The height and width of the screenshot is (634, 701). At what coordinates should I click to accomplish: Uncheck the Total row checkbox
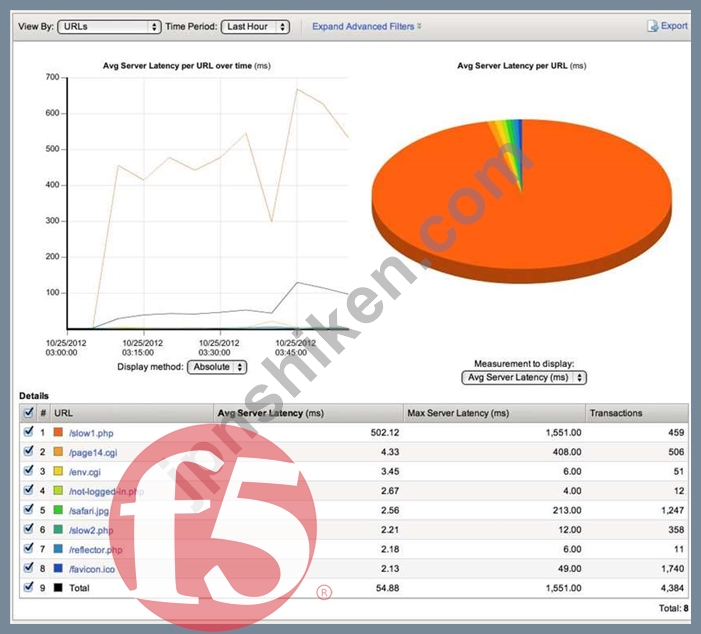(28, 587)
